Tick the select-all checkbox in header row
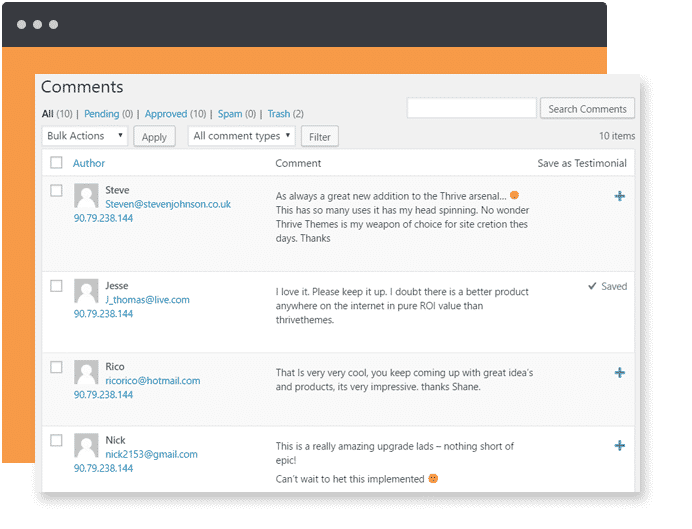692x529 pixels. point(56,163)
